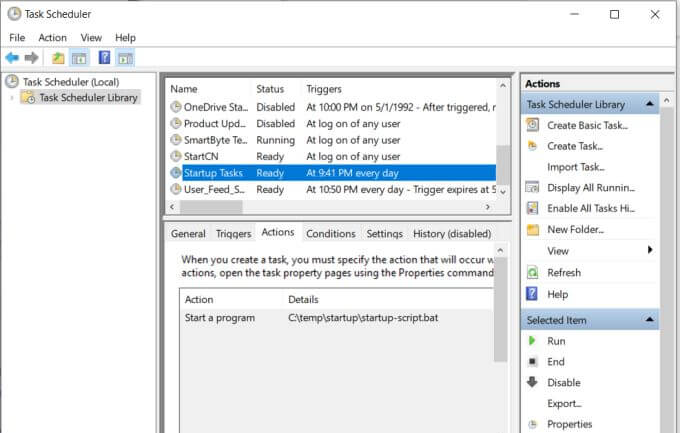The image size is (680, 433).
Task: Click the New Folder icon
Action: 533,230
